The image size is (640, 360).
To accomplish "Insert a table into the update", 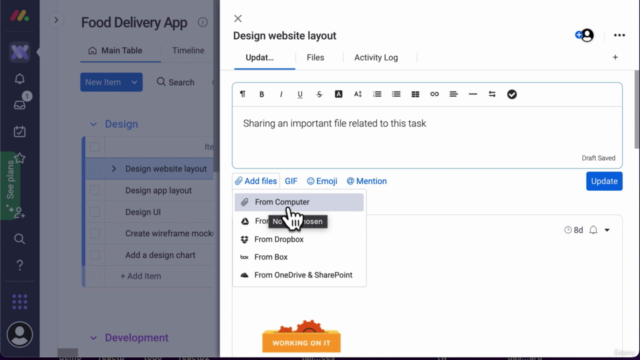I will (x=415, y=94).
